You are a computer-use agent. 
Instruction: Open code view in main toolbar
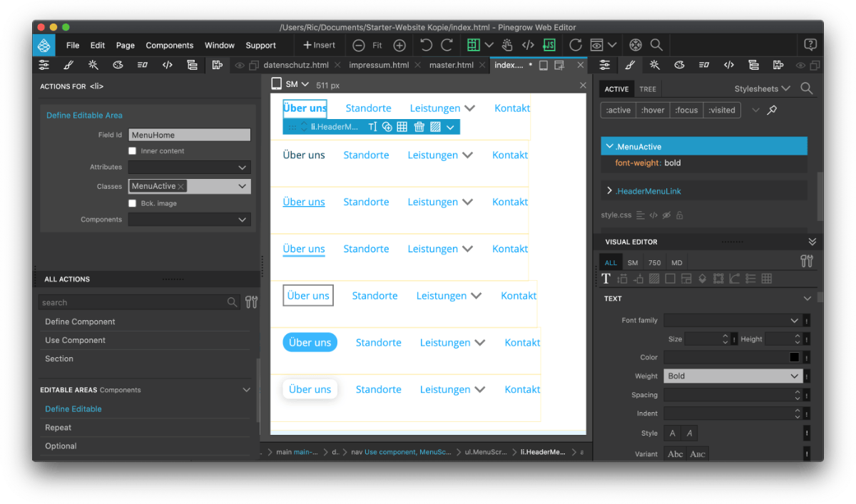(528, 45)
